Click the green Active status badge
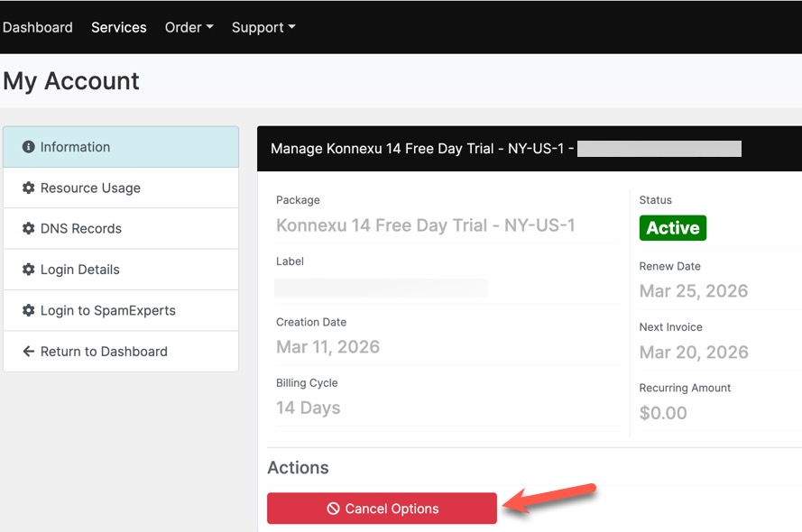The image size is (802, 532). [x=672, y=228]
